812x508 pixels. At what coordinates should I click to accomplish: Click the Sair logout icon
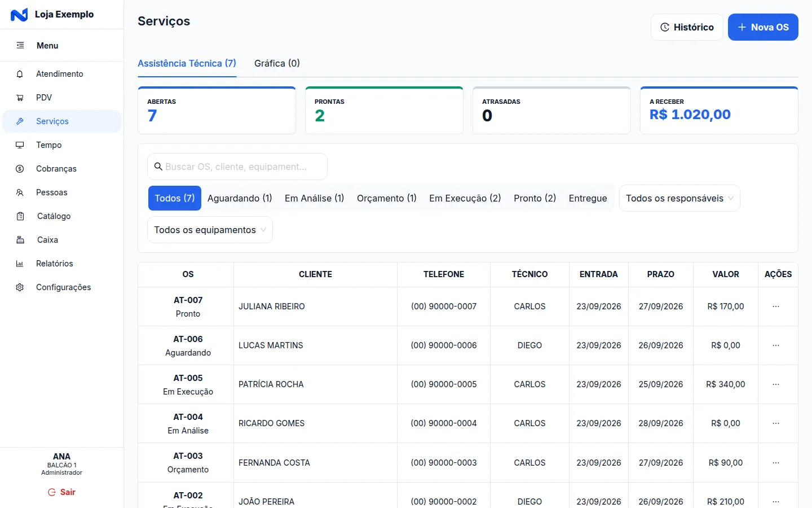tap(52, 492)
